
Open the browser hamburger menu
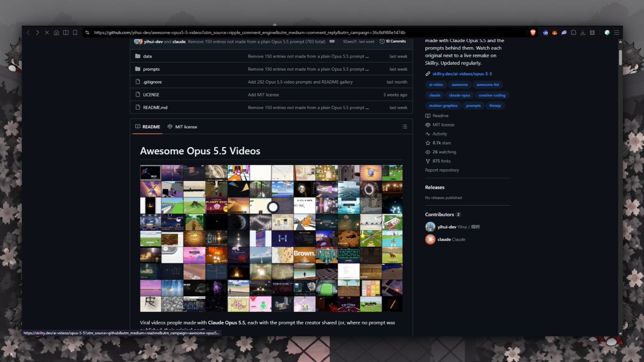tap(616, 33)
